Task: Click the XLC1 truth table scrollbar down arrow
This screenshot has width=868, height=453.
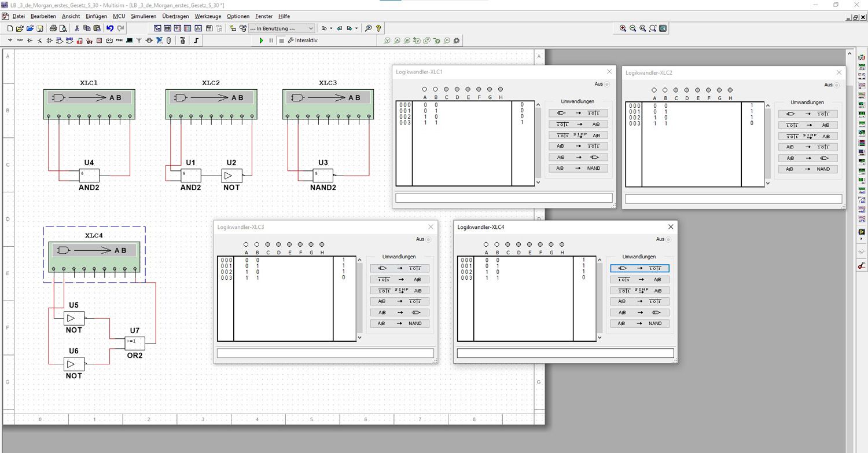Action: pyautogui.click(x=538, y=182)
